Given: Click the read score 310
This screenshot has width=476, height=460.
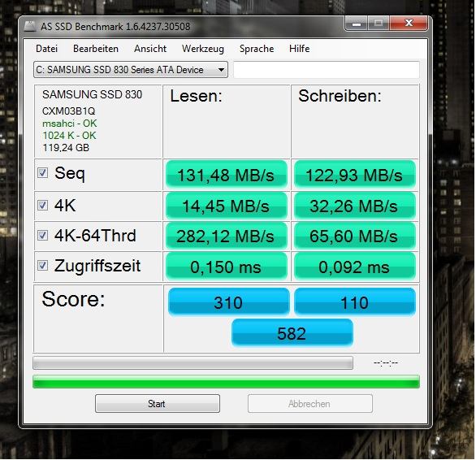Looking at the screenshot, I should 228,302.
